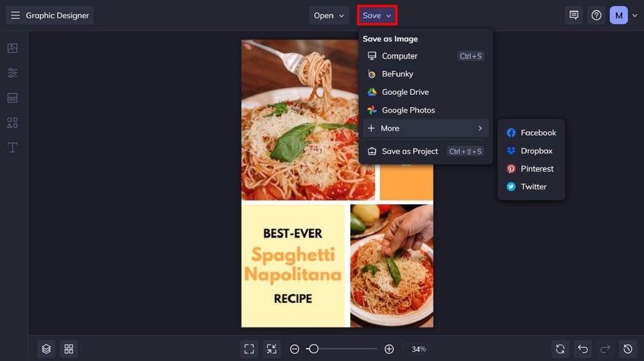Expand the account dropdown arrow
Image resolution: width=644 pixels, height=361 pixels.
click(x=634, y=16)
